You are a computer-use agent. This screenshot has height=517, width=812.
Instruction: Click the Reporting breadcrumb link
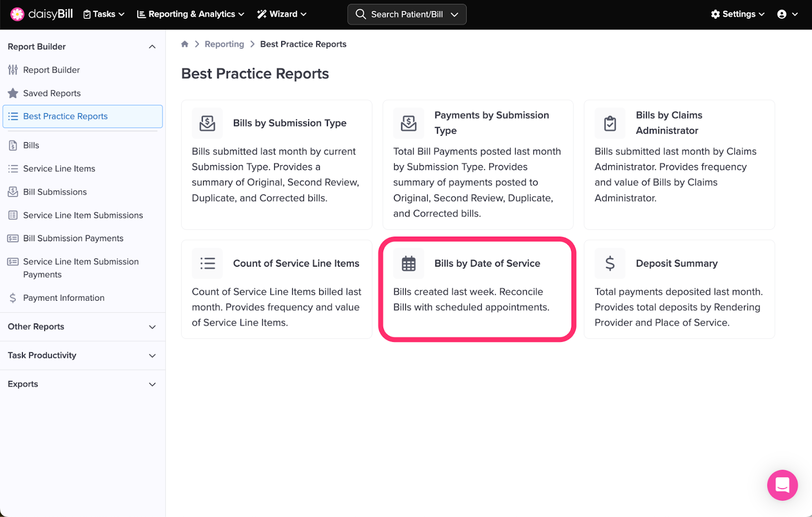(x=224, y=44)
